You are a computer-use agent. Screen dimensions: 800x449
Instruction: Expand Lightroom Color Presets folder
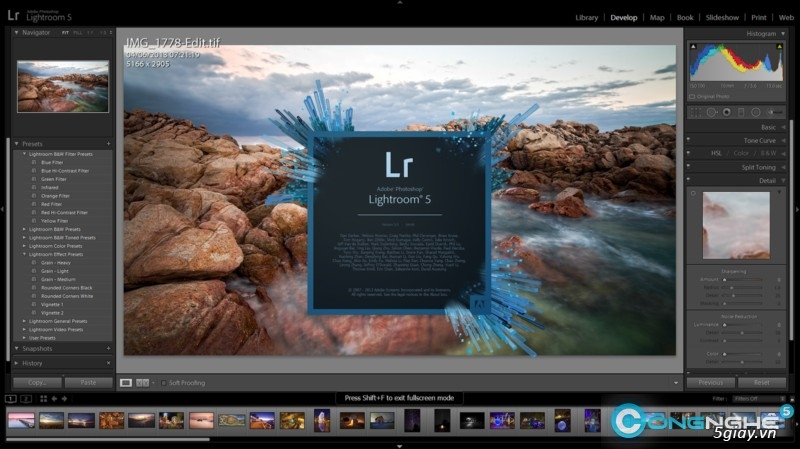tap(24, 246)
